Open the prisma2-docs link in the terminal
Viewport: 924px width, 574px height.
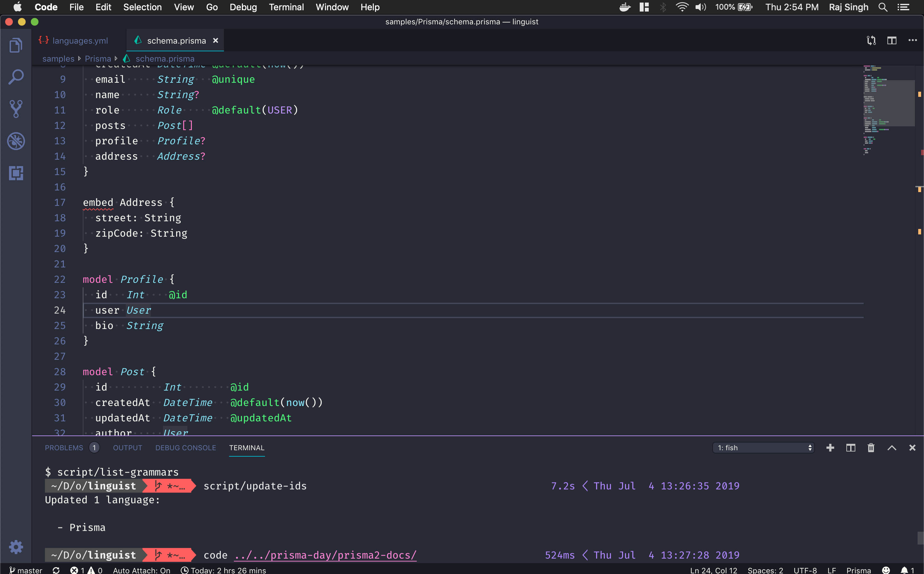[x=325, y=555]
